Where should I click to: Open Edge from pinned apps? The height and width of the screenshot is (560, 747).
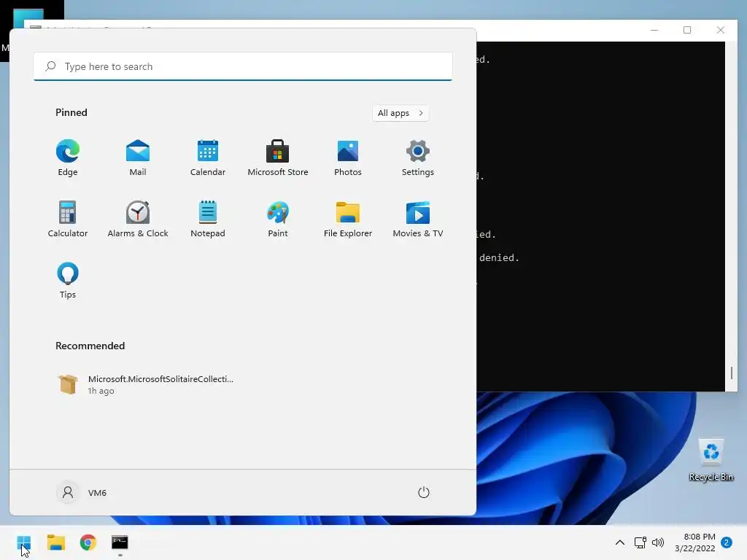68,158
